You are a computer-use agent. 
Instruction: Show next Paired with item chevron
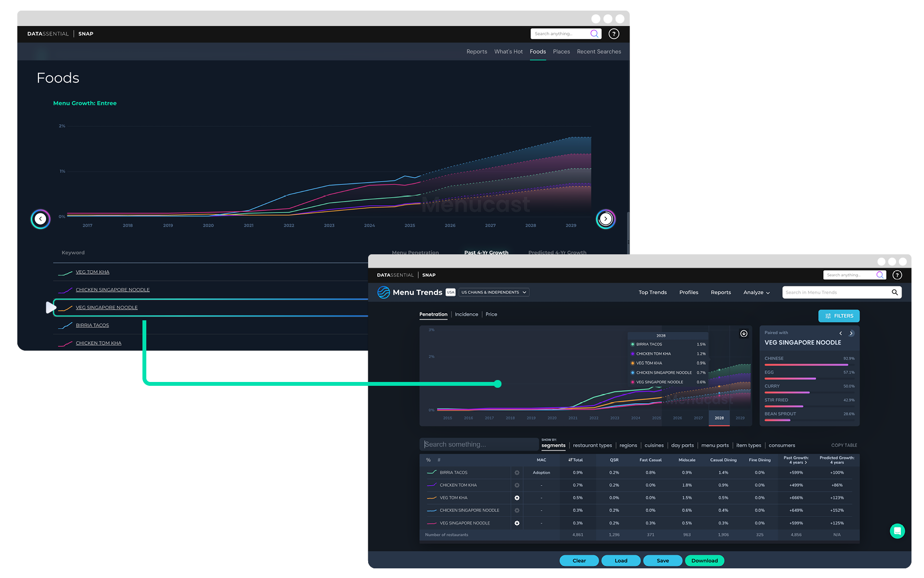point(851,333)
